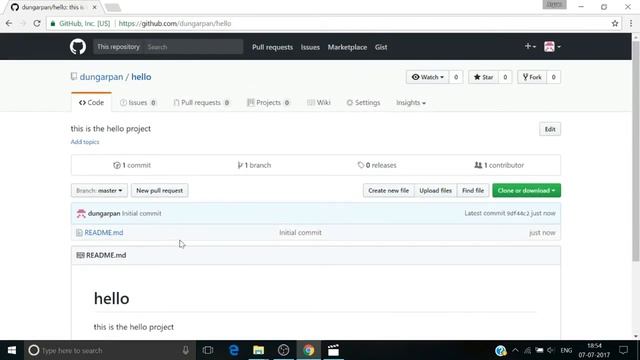Click the README.md file icon in list
The image size is (640, 360).
tap(79, 233)
